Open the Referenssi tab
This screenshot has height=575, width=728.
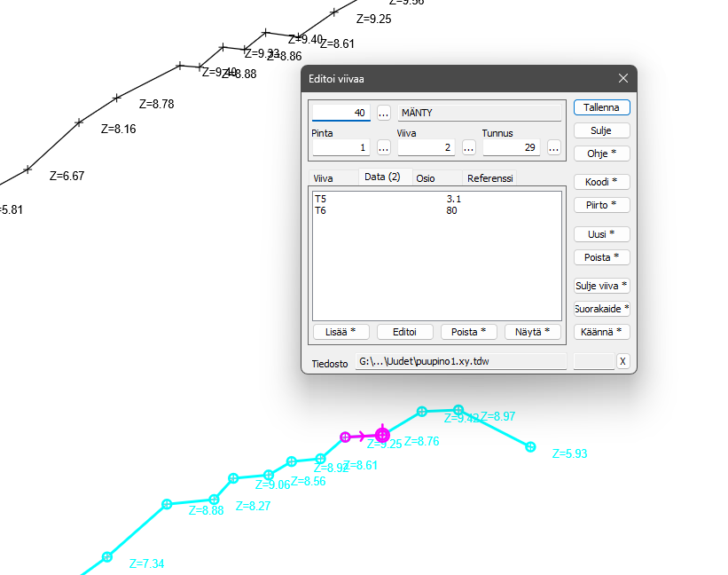coord(490,177)
